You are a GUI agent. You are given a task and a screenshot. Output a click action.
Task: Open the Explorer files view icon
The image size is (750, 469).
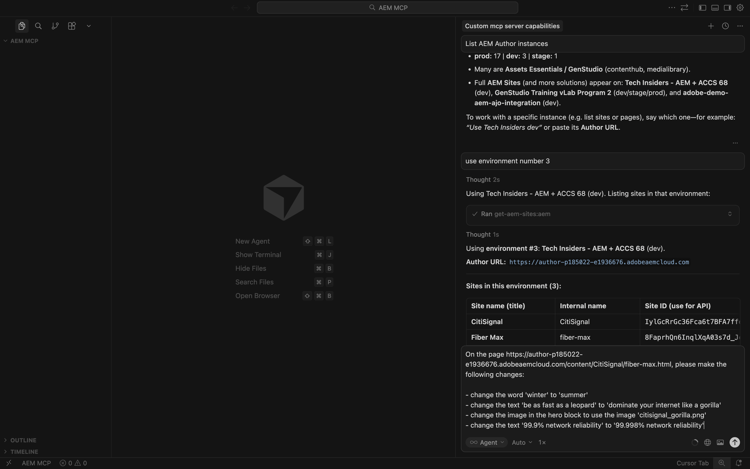pos(22,26)
